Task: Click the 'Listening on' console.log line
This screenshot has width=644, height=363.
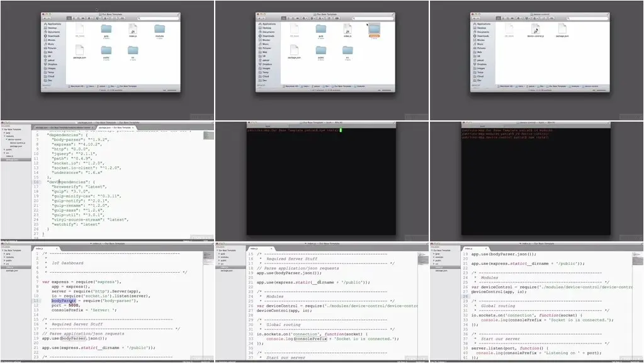Action: tap(538, 353)
